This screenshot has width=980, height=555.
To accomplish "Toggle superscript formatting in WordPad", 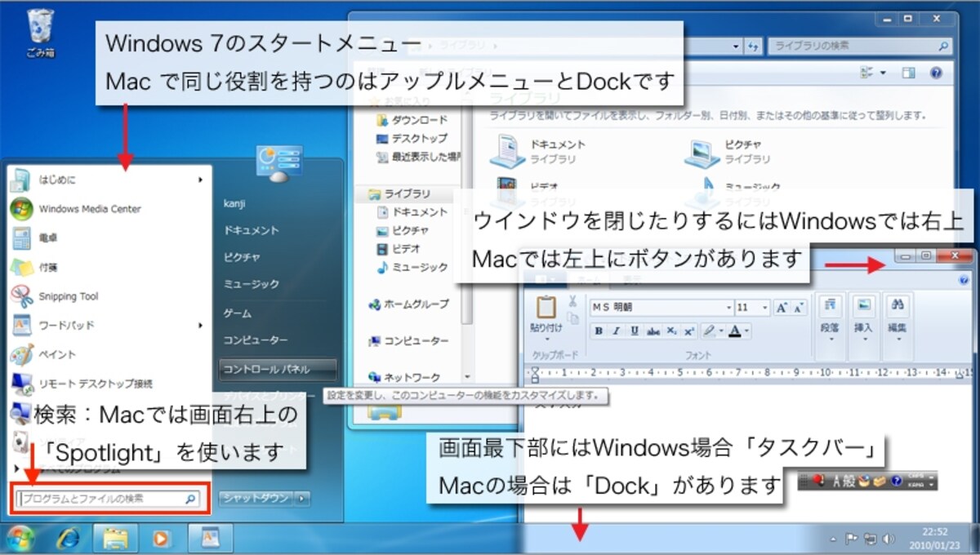I will point(689,331).
